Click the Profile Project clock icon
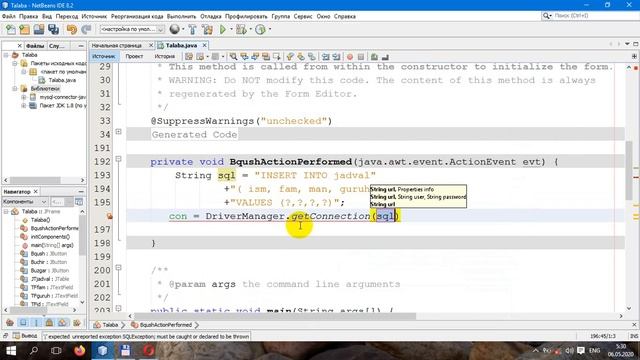Image resolution: width=640 pixels, height=360 pixels. click(x=260, y=29)
